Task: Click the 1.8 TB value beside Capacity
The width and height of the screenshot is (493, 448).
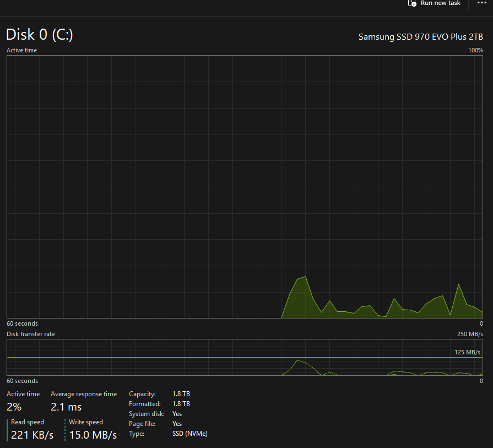Action: click(x=181, y=394)
